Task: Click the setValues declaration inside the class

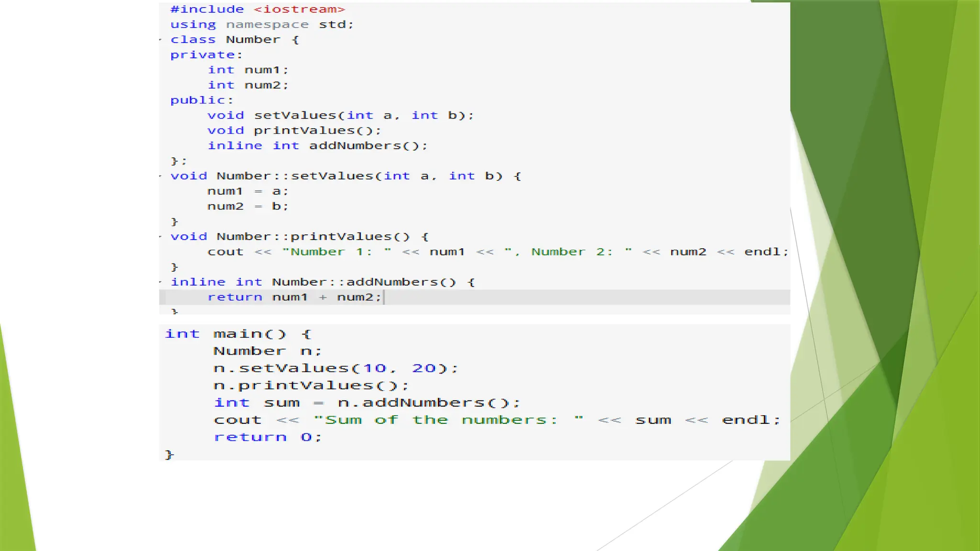Action: coord(340,116)
